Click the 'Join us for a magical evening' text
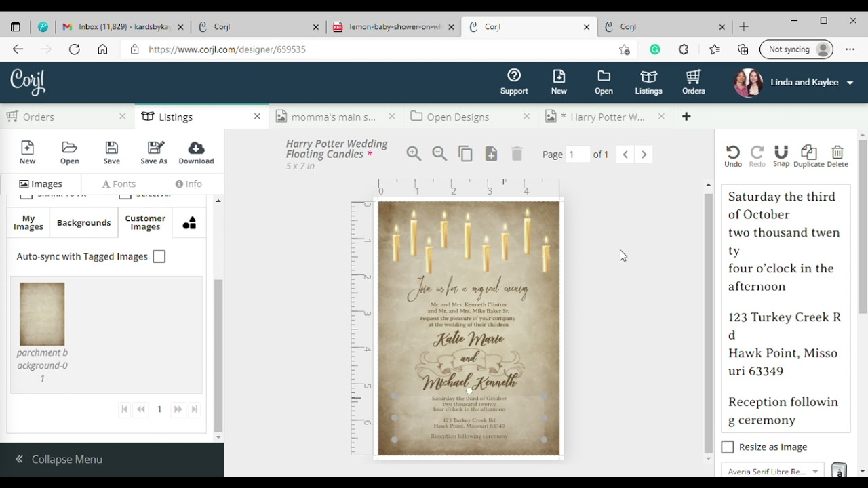The image size is (868, 488). 468,288
